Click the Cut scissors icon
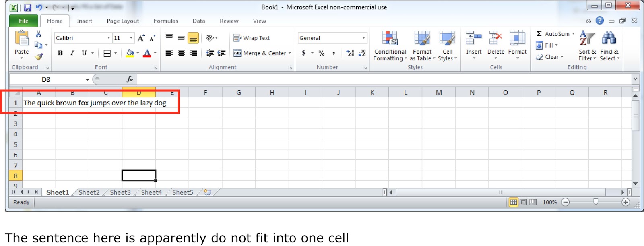This screenshot has height=246, width=644. click(39, 34)
